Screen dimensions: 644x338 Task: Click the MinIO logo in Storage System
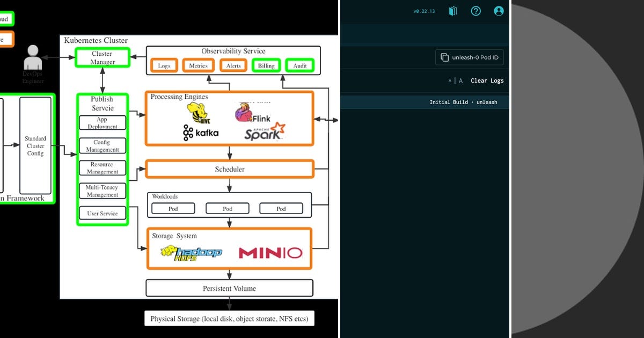(270, 253)
